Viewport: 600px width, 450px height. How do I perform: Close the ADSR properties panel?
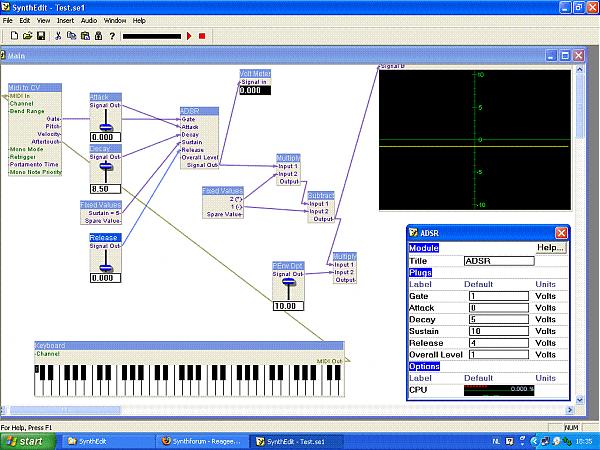click(561, 233)
